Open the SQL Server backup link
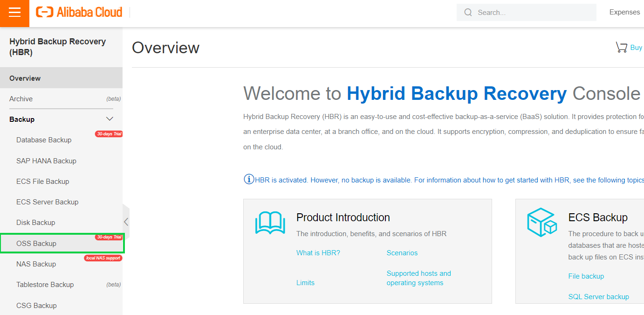The image size is (644, 315). tap(598, 296)
